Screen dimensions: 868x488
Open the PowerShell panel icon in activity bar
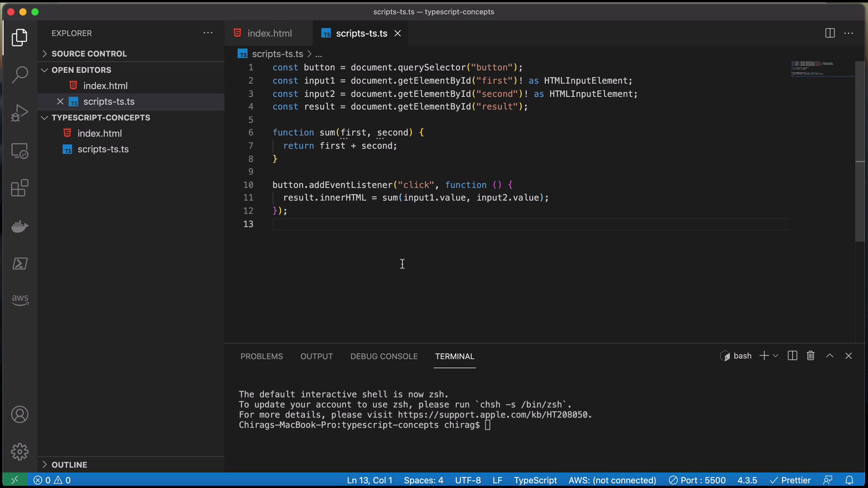pyautogui.click(x=19, y=263)
